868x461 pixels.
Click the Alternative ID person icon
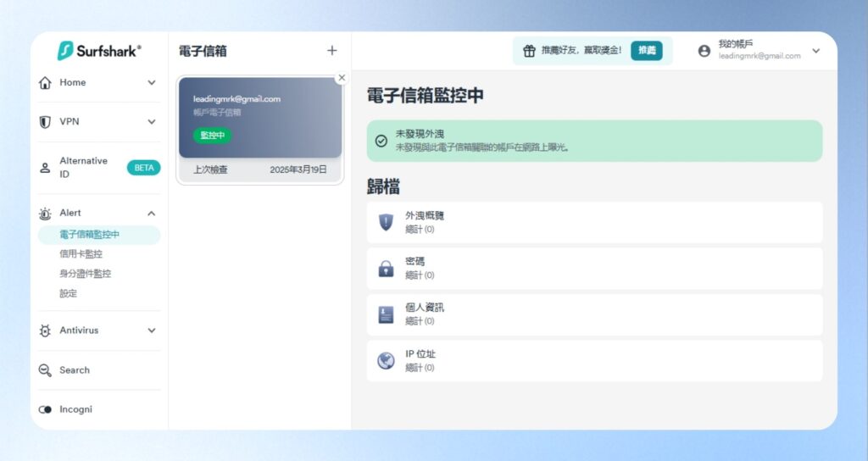click(45, 168)
